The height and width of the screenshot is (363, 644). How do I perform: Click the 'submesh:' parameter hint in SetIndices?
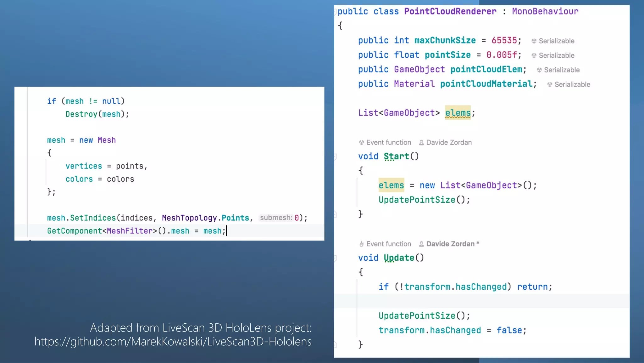pyautogui.click(x=276, y=218)
